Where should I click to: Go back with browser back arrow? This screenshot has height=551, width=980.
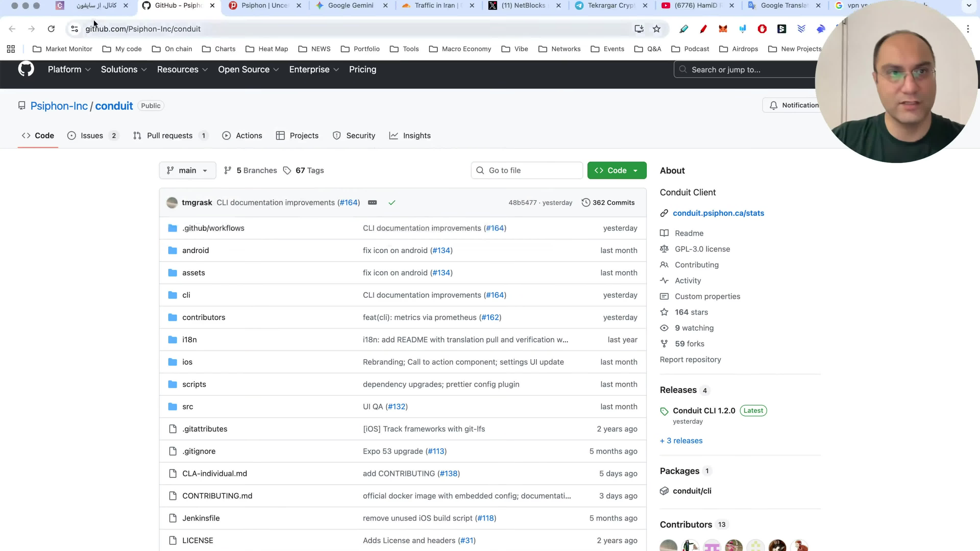(12, 29)
